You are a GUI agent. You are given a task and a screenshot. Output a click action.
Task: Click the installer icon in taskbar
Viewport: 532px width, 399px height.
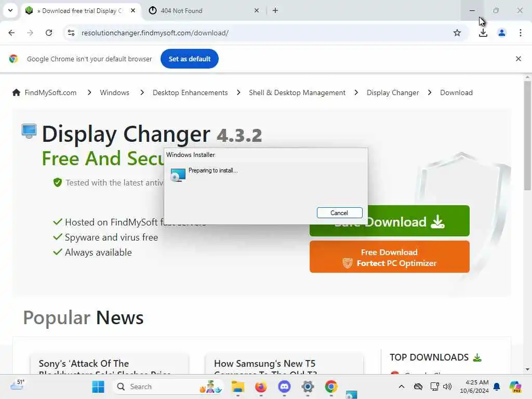click(x=352, y=394)
